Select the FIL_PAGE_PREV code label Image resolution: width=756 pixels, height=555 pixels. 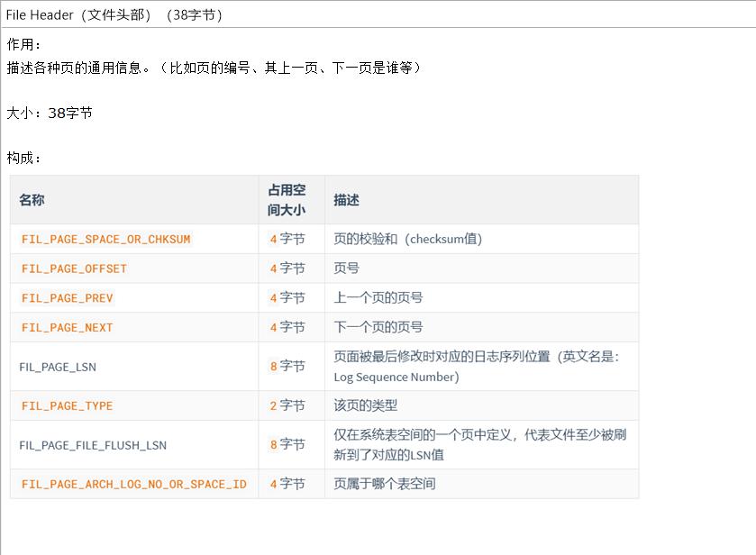coord(68,298)
